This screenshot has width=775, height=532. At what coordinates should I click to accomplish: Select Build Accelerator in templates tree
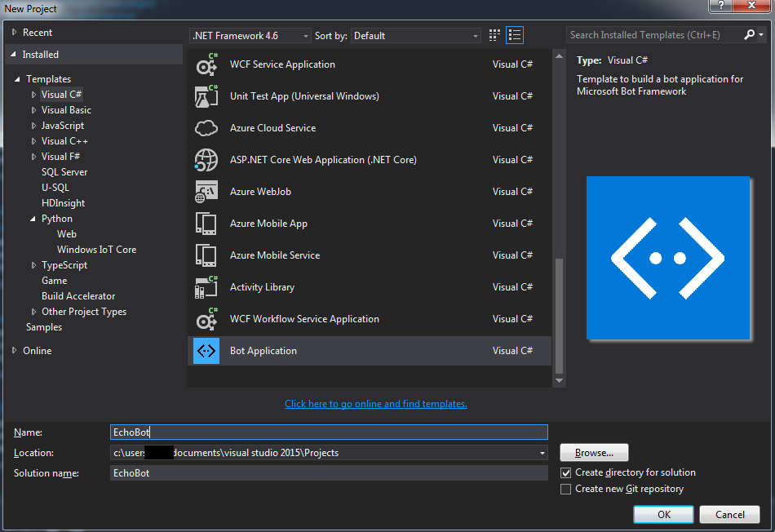click(x=78, y=296)
